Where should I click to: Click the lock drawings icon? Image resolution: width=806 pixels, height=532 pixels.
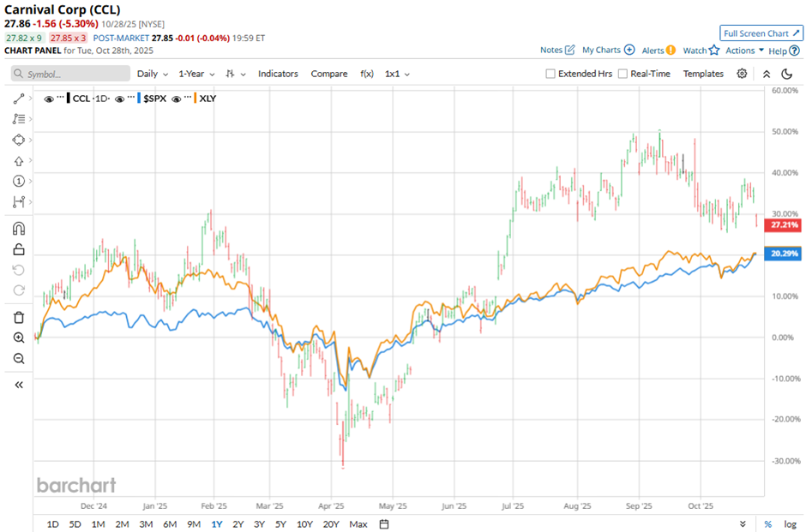19,250
